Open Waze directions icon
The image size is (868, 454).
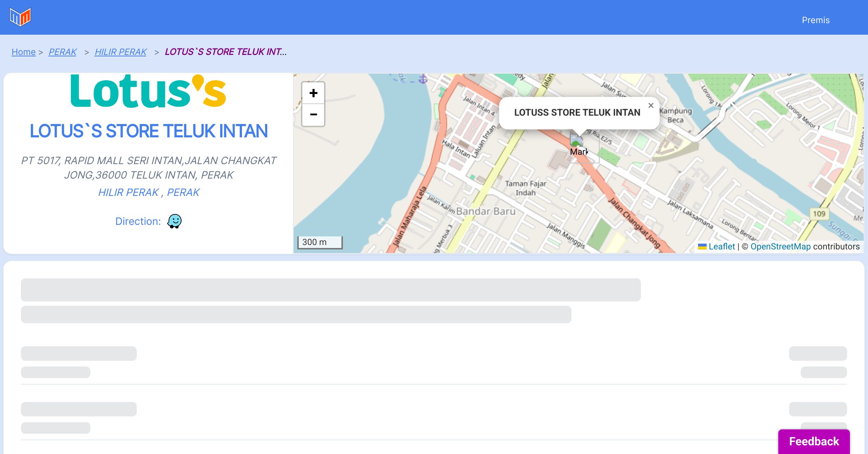[x=174, y=221]
